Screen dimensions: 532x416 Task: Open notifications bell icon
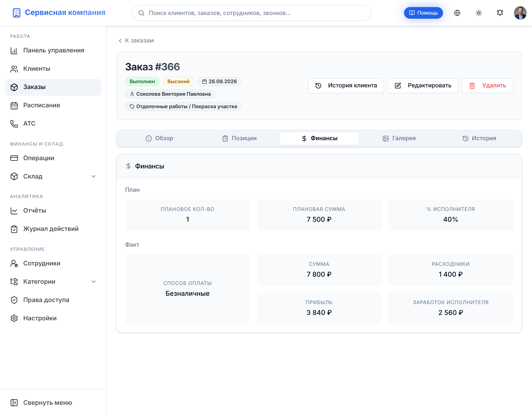coord(500,13)
